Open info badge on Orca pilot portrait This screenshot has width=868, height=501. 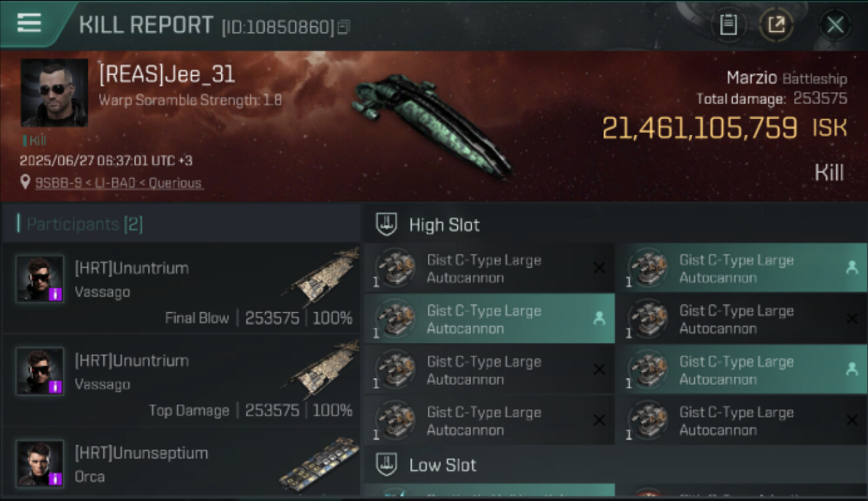(x=56, y=478)
